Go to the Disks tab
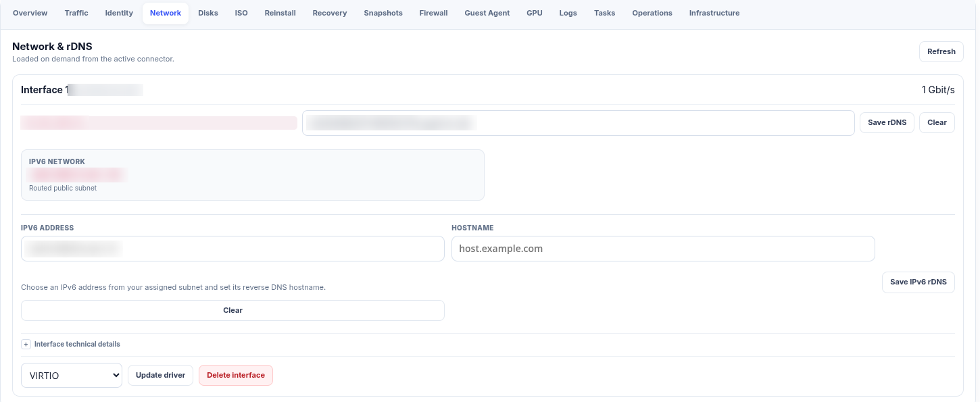The height and width of the screenshot is (402, 980). [208, 13]
